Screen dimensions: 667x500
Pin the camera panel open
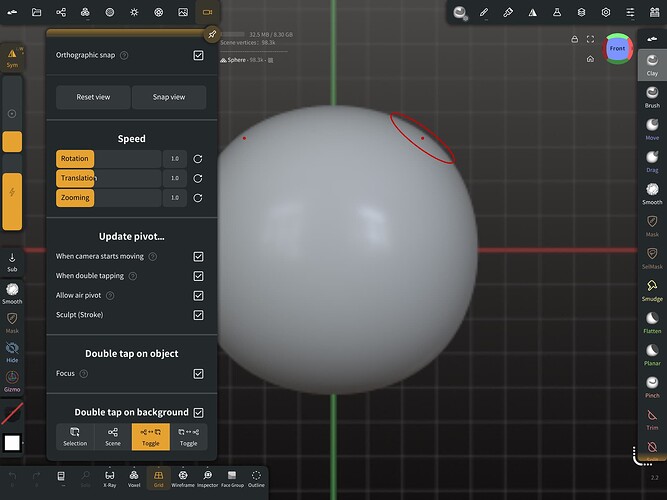(212, 34)
